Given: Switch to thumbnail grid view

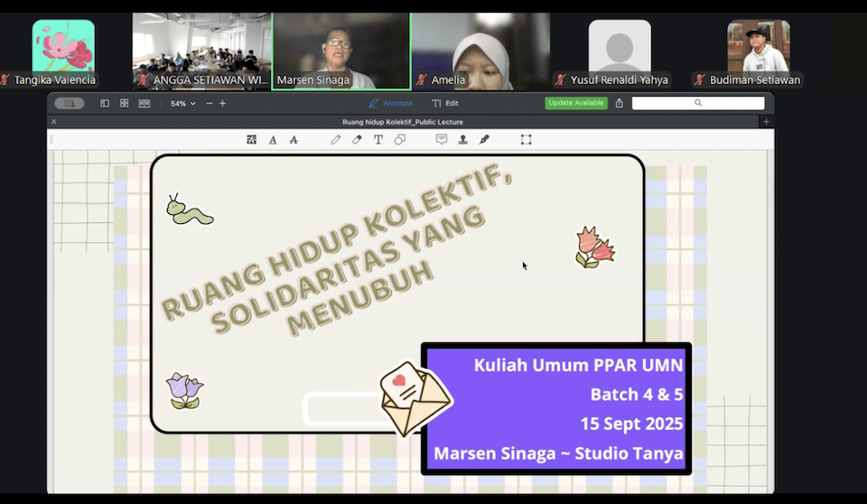Looking at the screenshot, I should pos(125,104).
